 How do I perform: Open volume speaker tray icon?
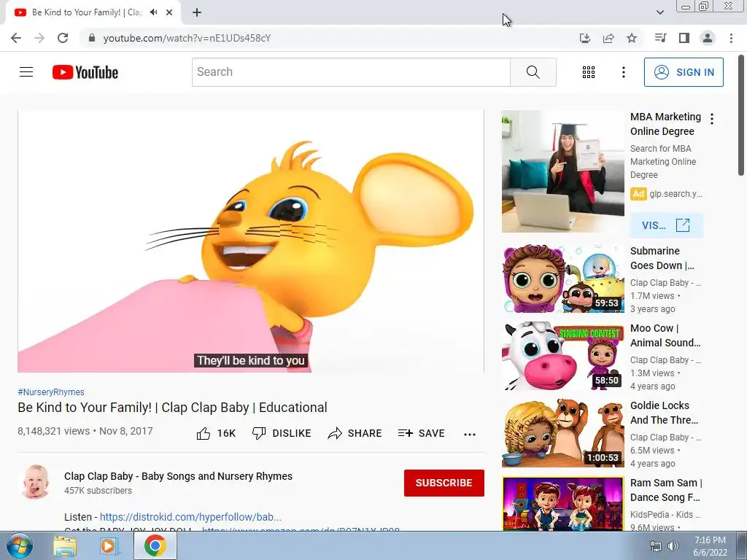pos(673,546)
